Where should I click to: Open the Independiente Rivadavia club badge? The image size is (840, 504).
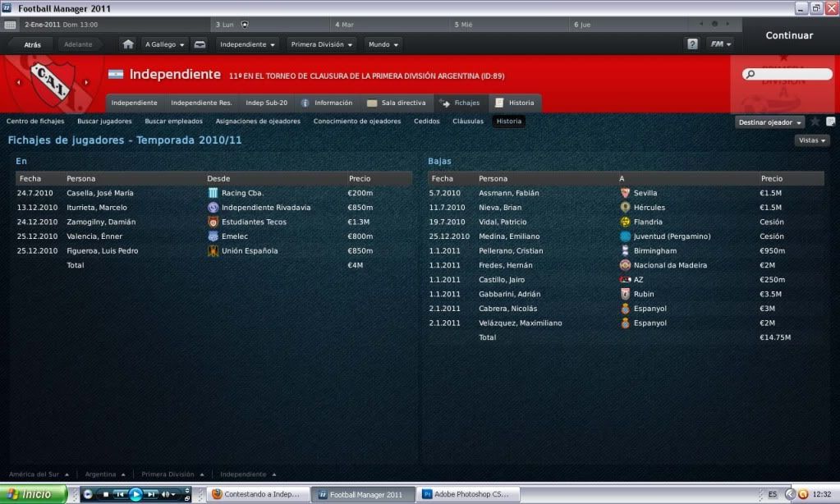213,208
